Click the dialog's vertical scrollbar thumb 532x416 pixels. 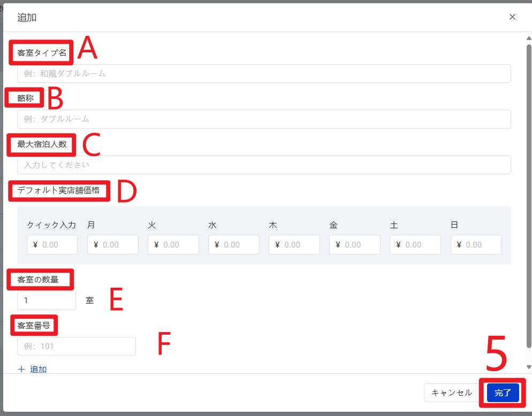pyautogui.click(x=529, y=192)
